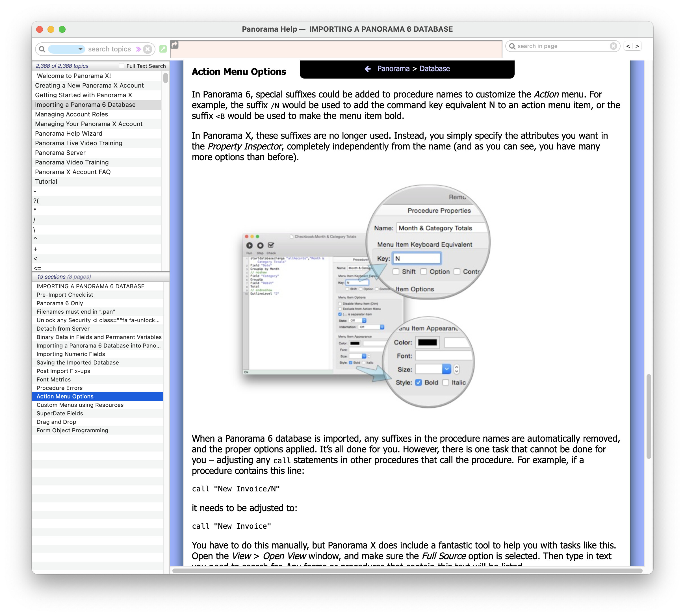Select the highlighted Action Menu Options section
685x616 pixels.
pyautogui.click(x=98, y=396)
